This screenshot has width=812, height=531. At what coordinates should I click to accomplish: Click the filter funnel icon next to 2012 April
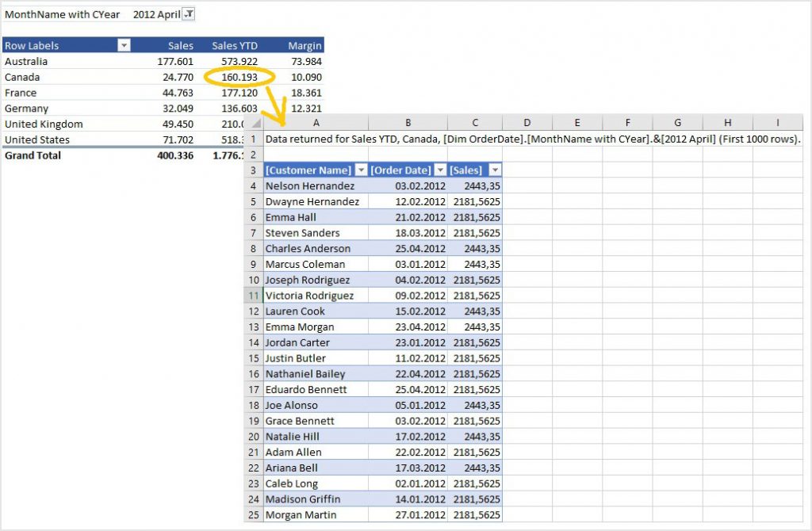(189, 13)
